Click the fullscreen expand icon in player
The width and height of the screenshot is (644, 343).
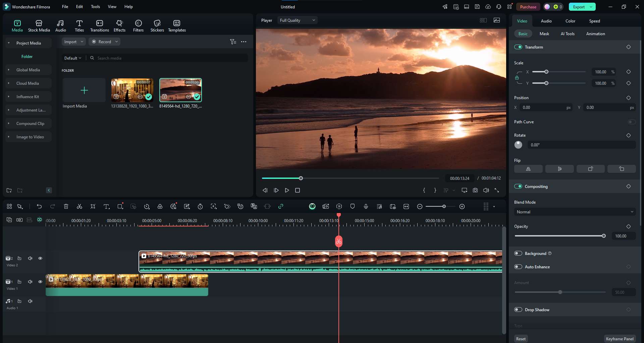[x=497, y=190]
